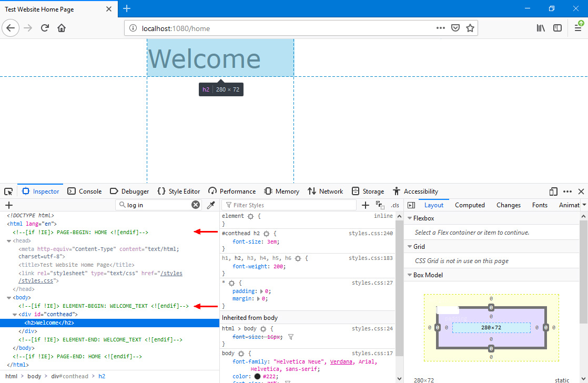The width and height of the screenshot is (588, 383).
Task: Toggle the .cls class panel
Action: click(395, 205)
